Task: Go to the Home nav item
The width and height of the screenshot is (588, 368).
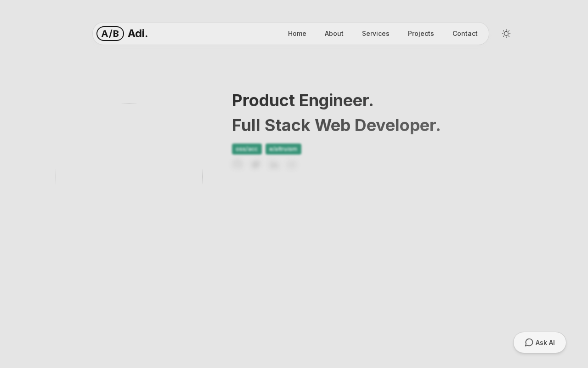Action: pos(297,34)
